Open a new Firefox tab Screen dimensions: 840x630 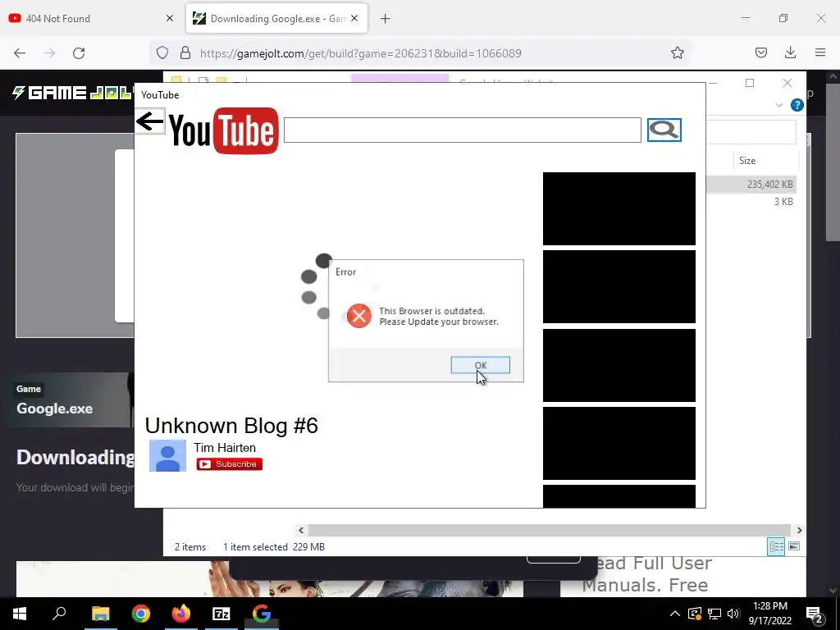386,19
